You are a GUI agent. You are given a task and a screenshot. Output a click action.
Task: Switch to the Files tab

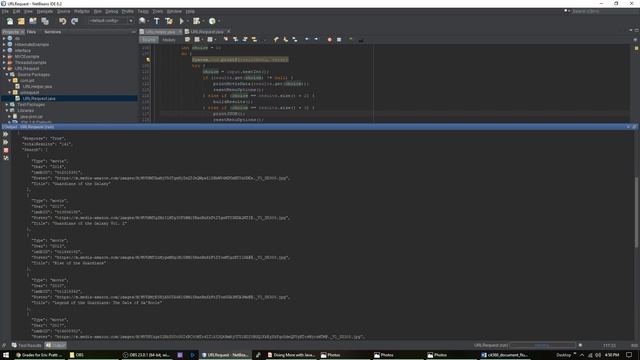tap(31, 32)
